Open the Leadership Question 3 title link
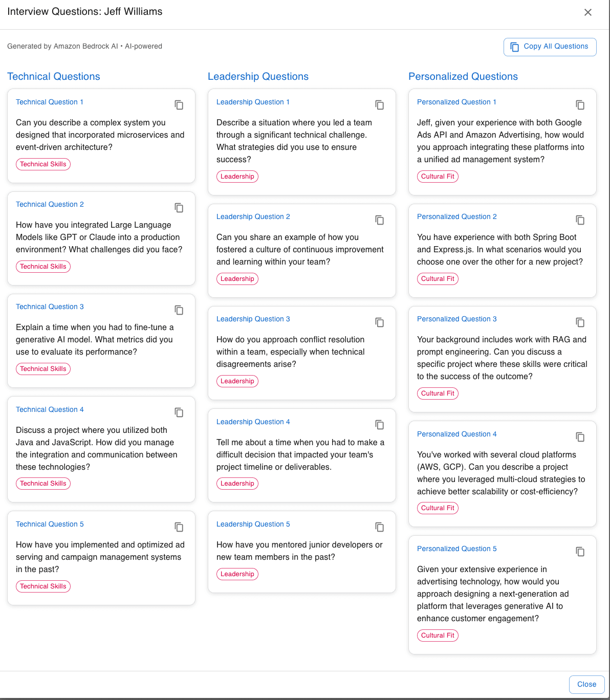 tap(253, 319)
